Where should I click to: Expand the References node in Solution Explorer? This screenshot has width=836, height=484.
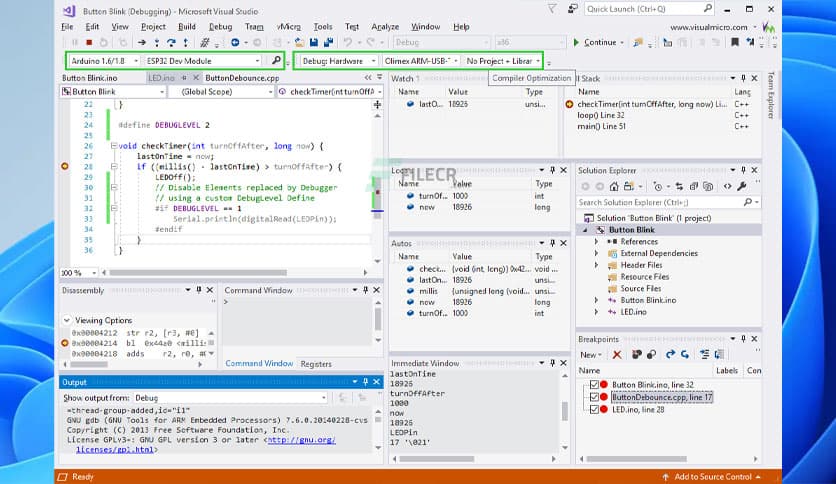(x=597, y=241)
